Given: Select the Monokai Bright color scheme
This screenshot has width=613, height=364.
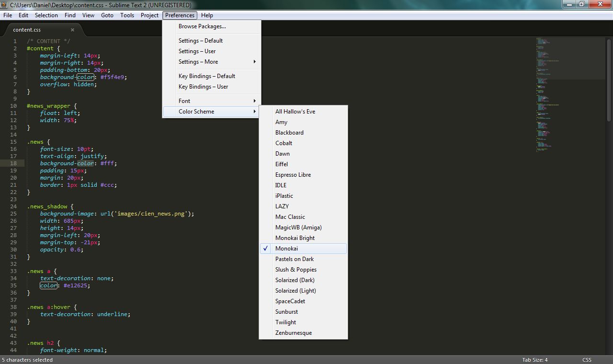Looking at the screenshot, I should click(303, 238).
